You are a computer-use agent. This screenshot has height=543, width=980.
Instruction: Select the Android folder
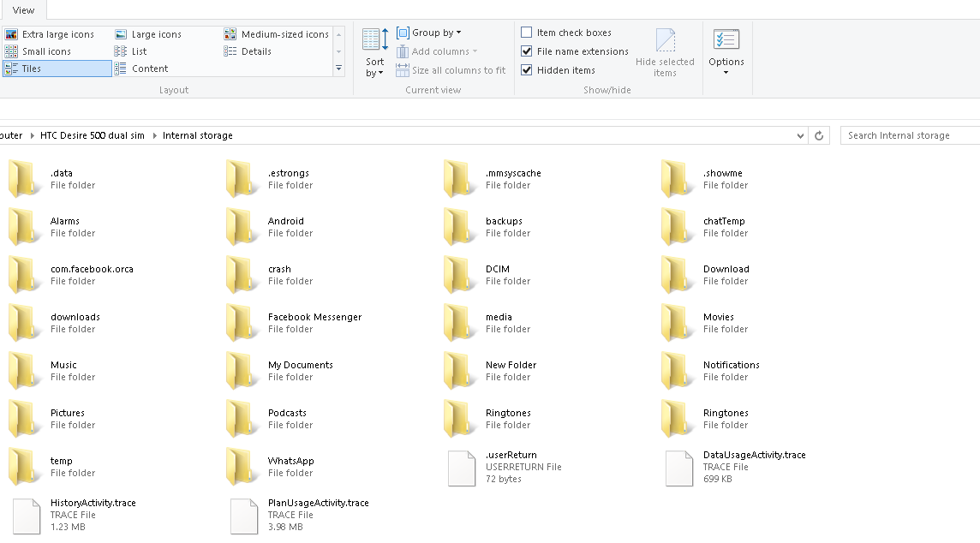coord(270,227)
